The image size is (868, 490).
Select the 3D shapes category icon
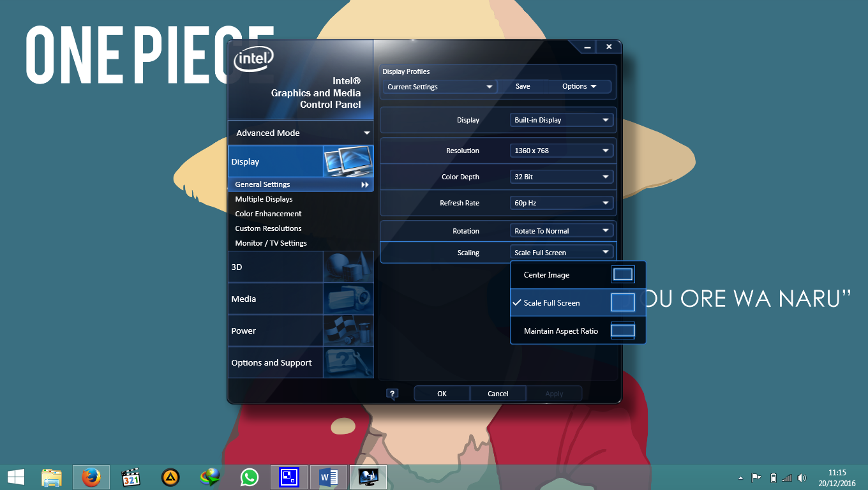(348, 267)
